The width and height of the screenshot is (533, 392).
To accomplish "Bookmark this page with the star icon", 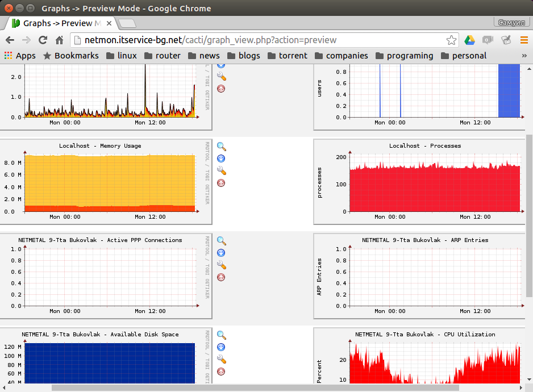I will (x=451, y=40).
